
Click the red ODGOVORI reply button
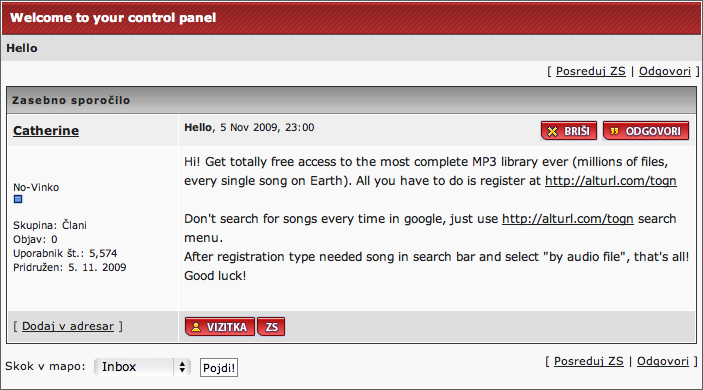click(646, 131)
